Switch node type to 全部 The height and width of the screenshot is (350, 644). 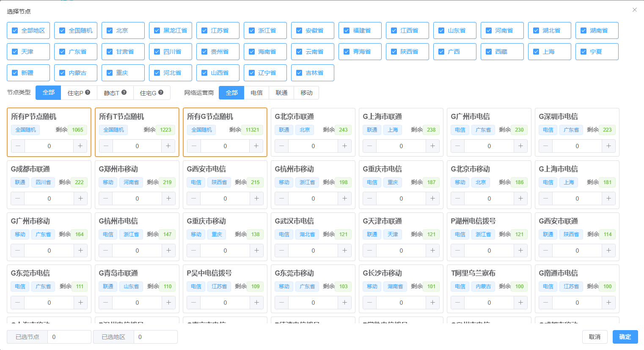click(x=48, y=93)
